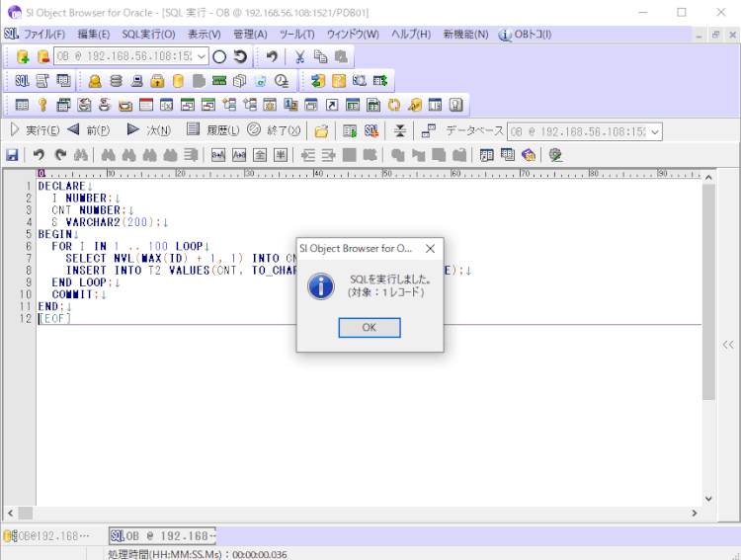741x560 pixels.
Task: Click the scissors cut icon
Action: coord(299,56)
